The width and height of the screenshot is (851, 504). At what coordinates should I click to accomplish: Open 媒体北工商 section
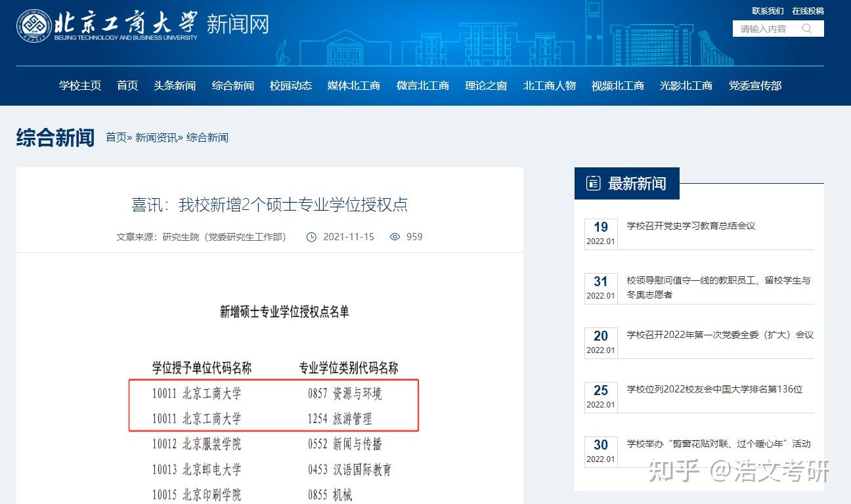(x=354, y=85)
